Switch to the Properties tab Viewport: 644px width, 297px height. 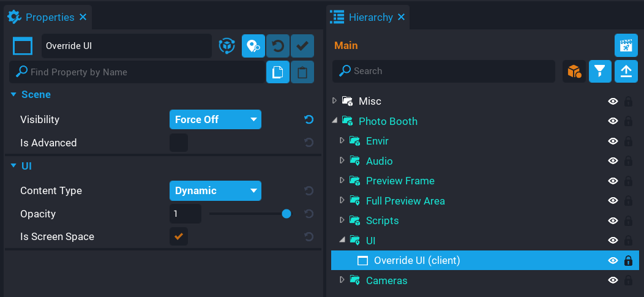coord(49,17)
